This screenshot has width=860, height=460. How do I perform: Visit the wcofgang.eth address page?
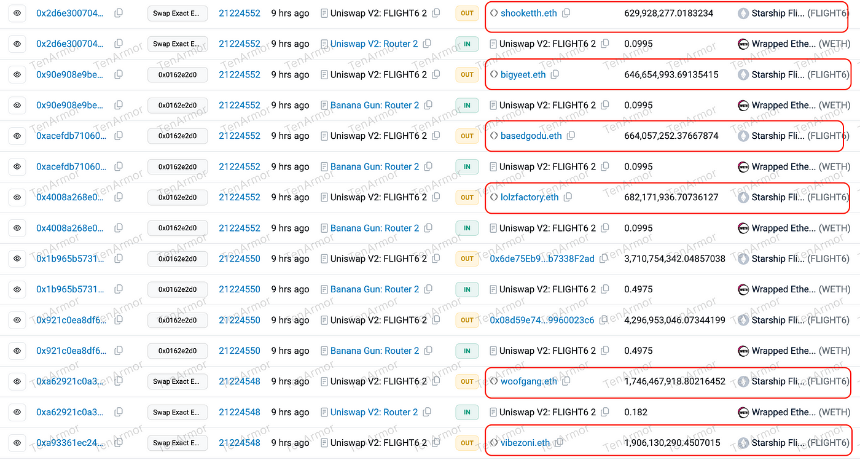pos(529,381)
